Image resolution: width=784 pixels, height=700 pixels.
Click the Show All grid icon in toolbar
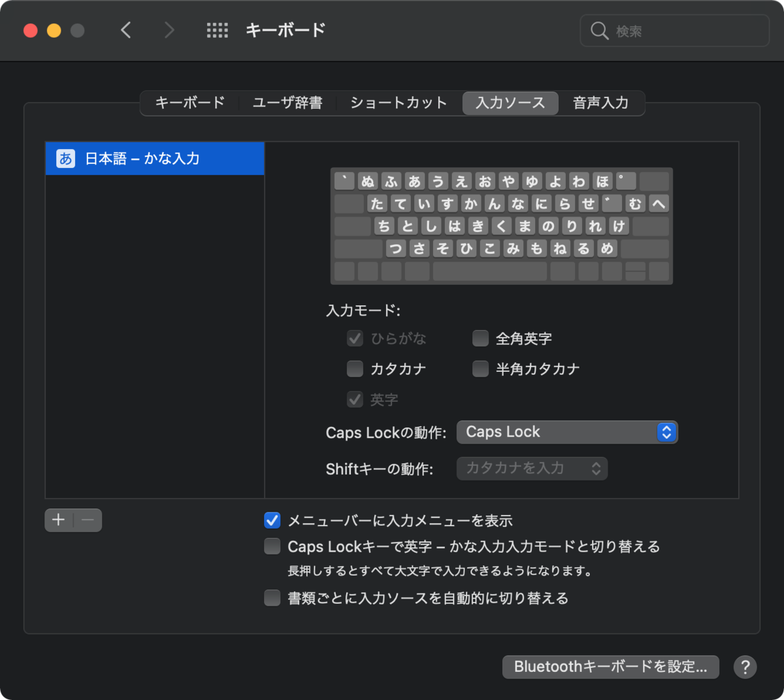(218, 30)
